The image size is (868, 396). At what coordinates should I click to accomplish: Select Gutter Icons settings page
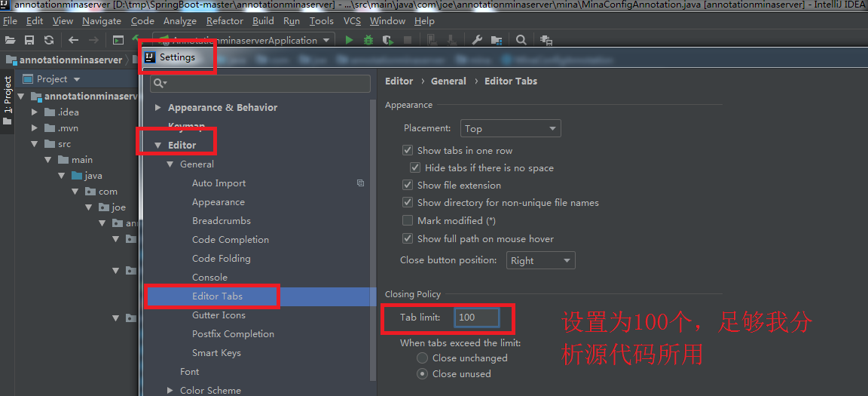click(x=219, y=315)
